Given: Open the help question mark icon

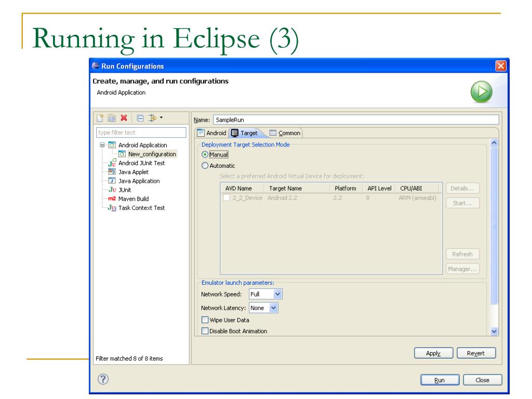Looking at the screenshot, I should coord(103,379).
